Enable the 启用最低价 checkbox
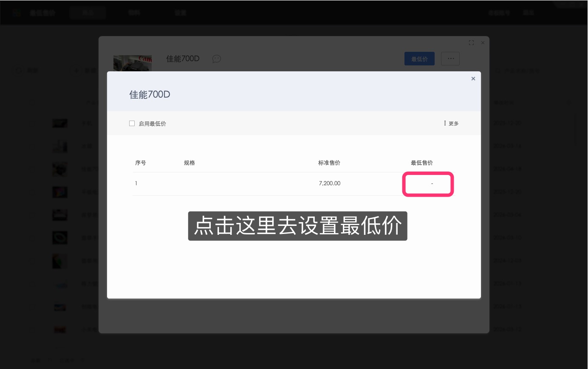The image size is (588, 369). pyautogui.click(x=132, y=124)
